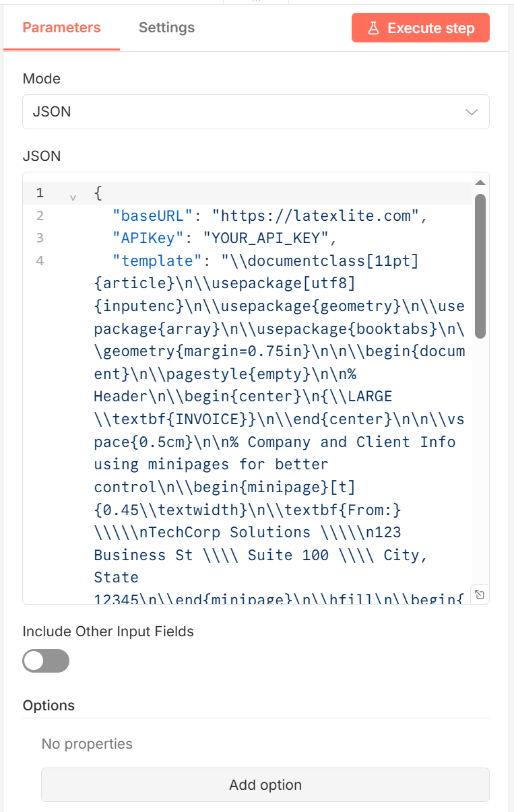
Task: Toggle Include Other Input Fields switch
Action: (x=46, y=661)
